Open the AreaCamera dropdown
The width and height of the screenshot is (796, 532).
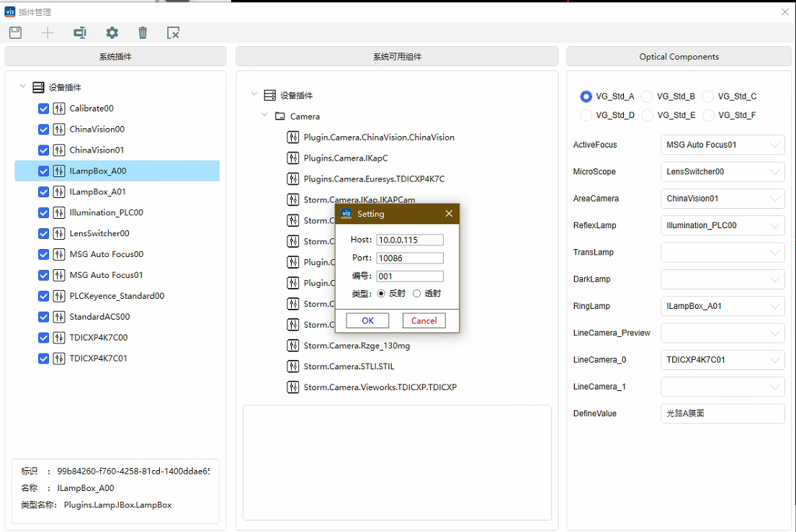(x=723, y=199)
